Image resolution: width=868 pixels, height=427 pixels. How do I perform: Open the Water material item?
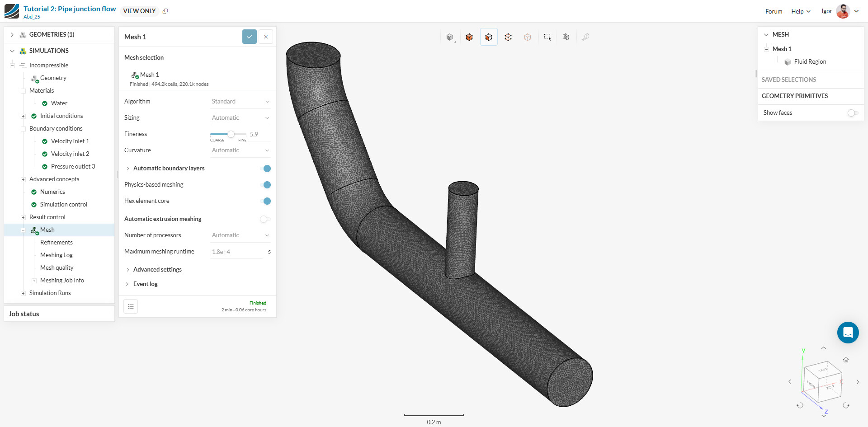(59, 103)
